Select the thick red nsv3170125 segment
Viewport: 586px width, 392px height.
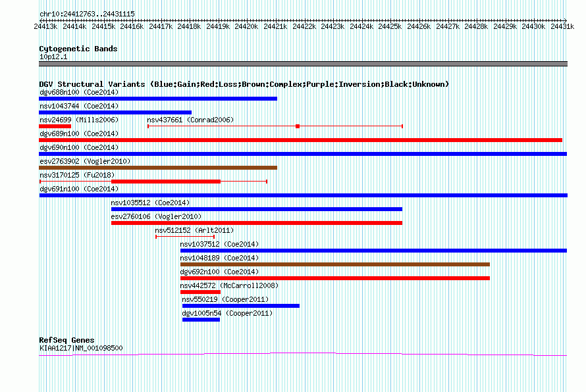click(166, 182)
